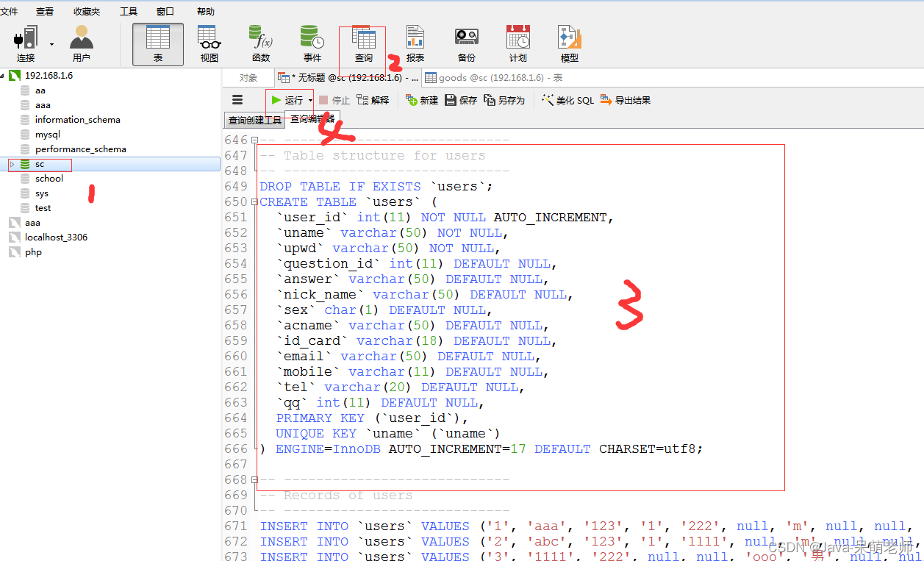Click the UNIQUE KEY `uname` line

tap(388, 434)
